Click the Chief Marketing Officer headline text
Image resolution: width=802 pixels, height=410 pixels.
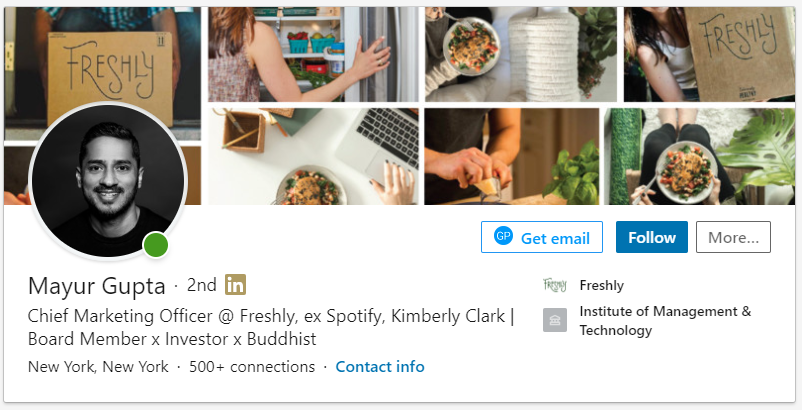271,327
